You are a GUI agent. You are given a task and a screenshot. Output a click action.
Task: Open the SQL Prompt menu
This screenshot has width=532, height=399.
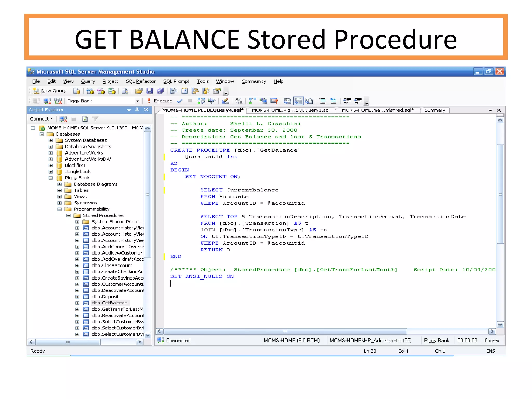pos(176,81)
